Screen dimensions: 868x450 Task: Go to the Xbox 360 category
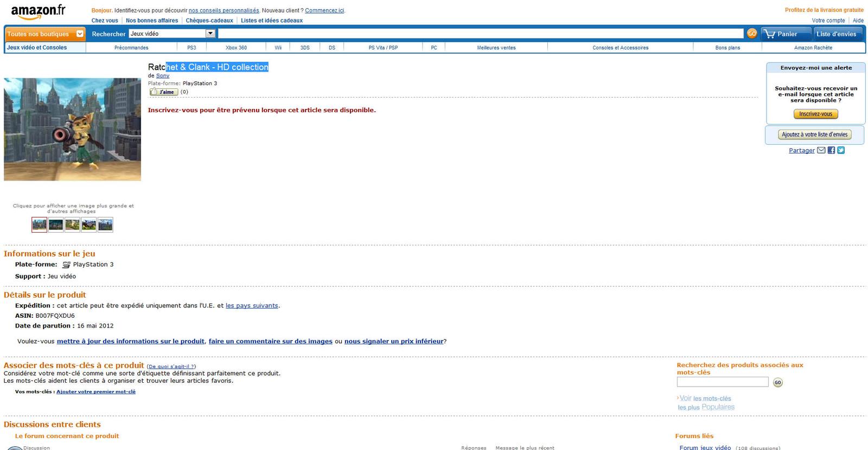tap(236, 48)
